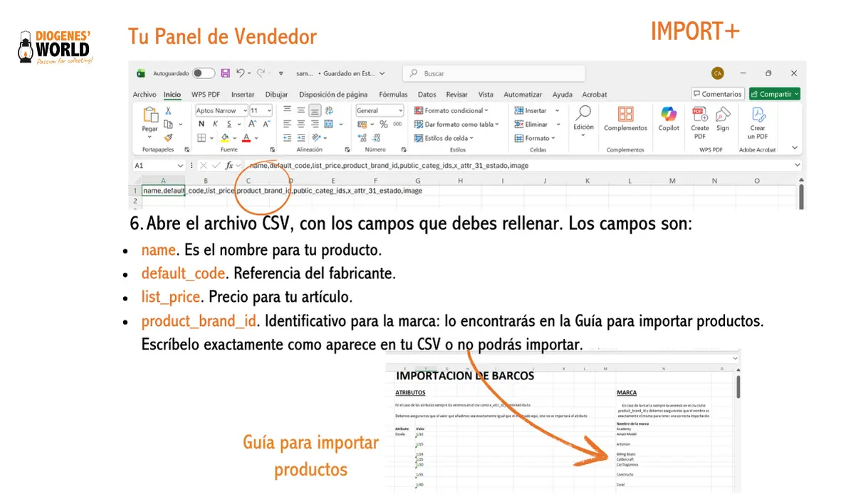This screenshot has width=841, height=504.
Task: Switch to the Insertar ribbon tab
Action: [x=243, y=94]
